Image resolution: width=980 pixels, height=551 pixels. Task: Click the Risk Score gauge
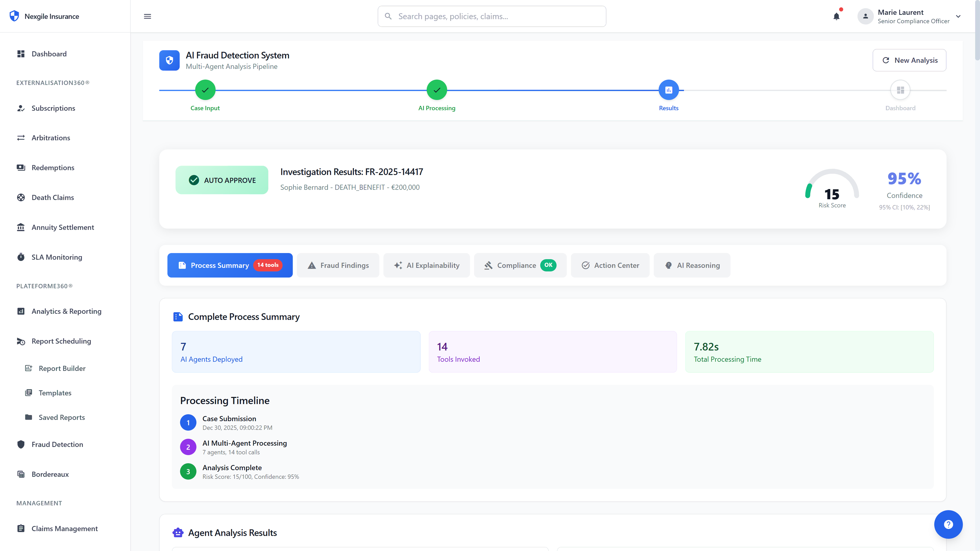(x=832, y=188)
